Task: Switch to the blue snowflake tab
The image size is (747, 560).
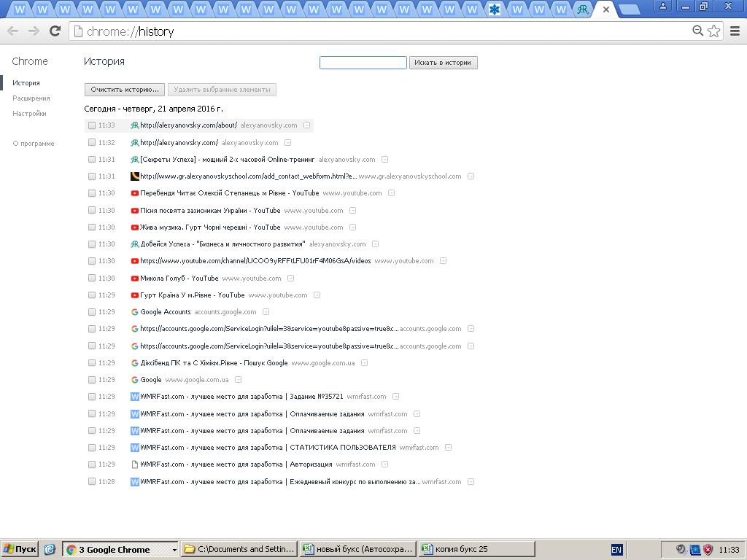Action: [495, 9]
